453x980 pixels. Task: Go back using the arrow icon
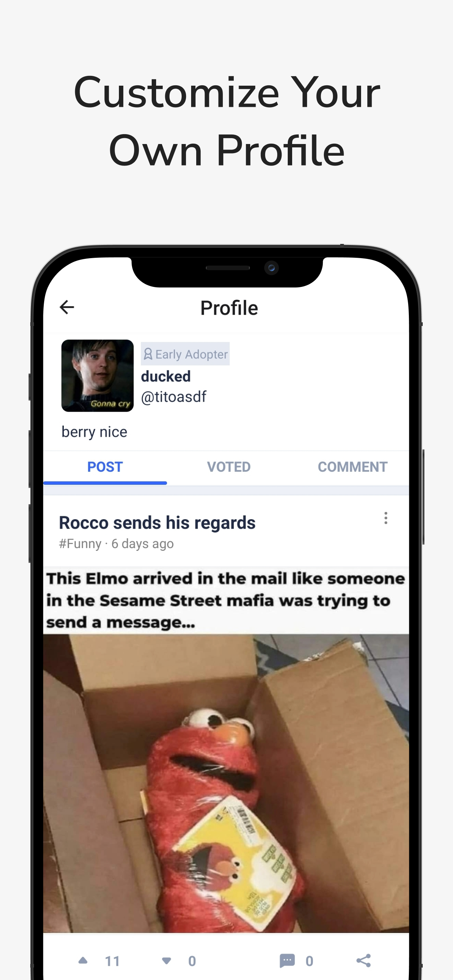coord(67,307)
